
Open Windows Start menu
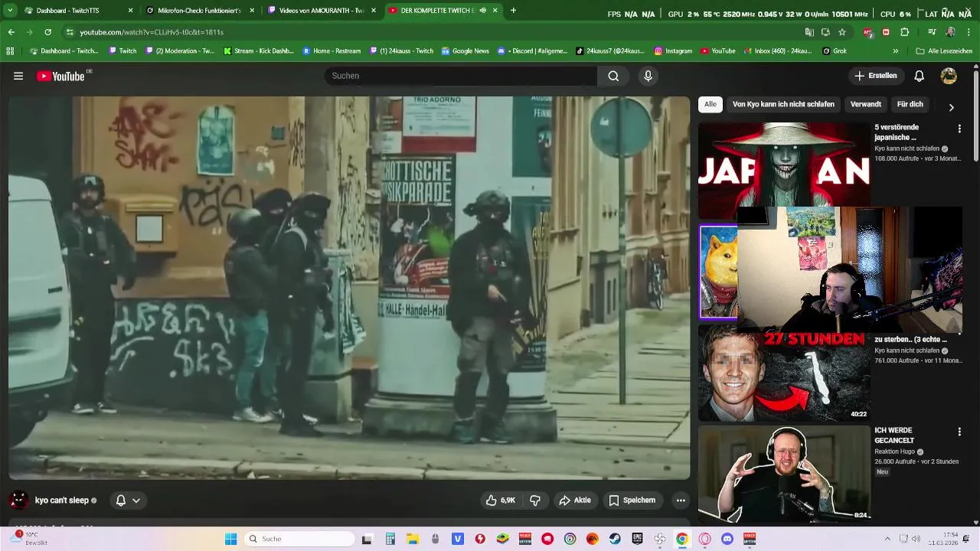[x=230, y=539]
